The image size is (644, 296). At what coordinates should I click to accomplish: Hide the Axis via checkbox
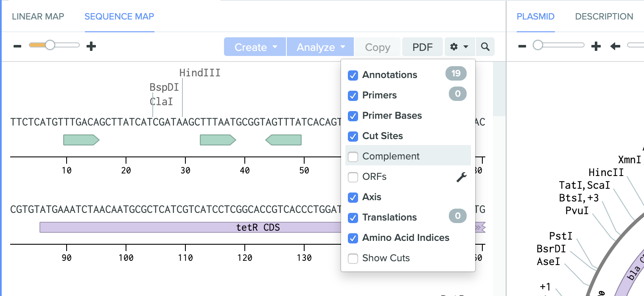pos(353,198)
